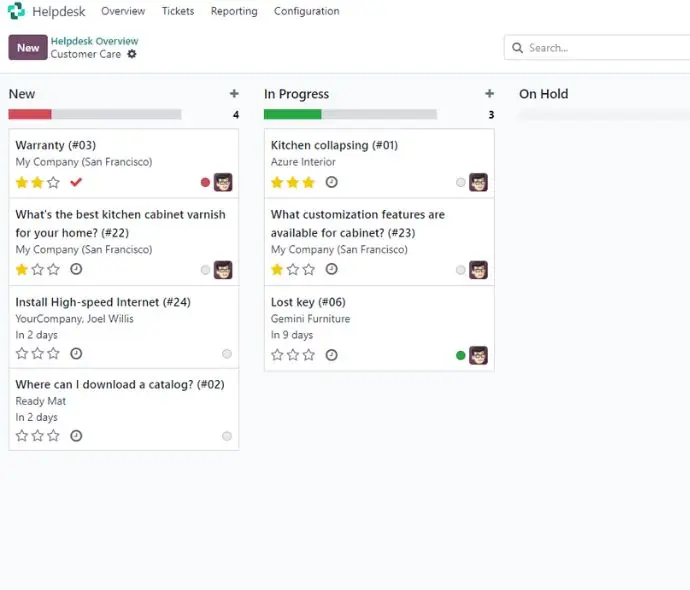Open the activity clock on Install High-speed Internet
The width and height of the screenshot is (690, 590).
(76, 353)
